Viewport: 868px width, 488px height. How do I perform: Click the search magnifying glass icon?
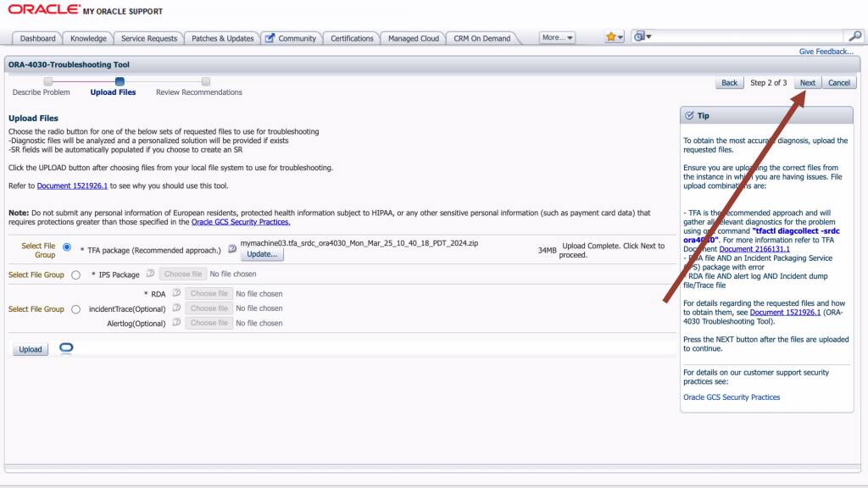click(x=856, y=37)
